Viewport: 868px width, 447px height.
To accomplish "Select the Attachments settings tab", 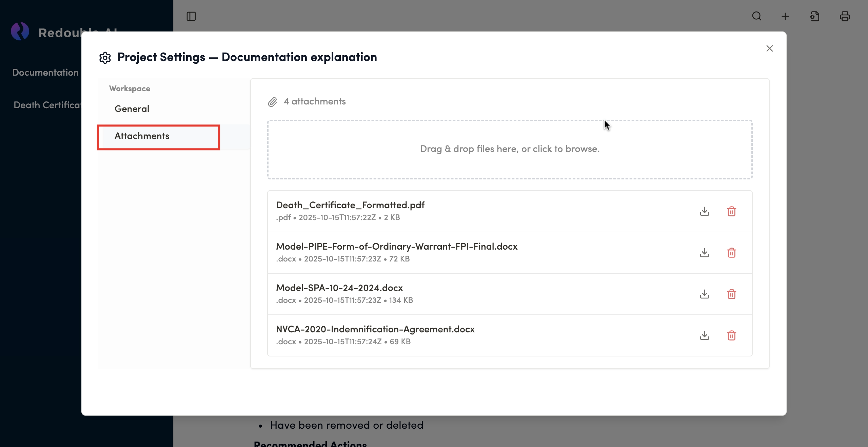I will [x=142, y=136].
